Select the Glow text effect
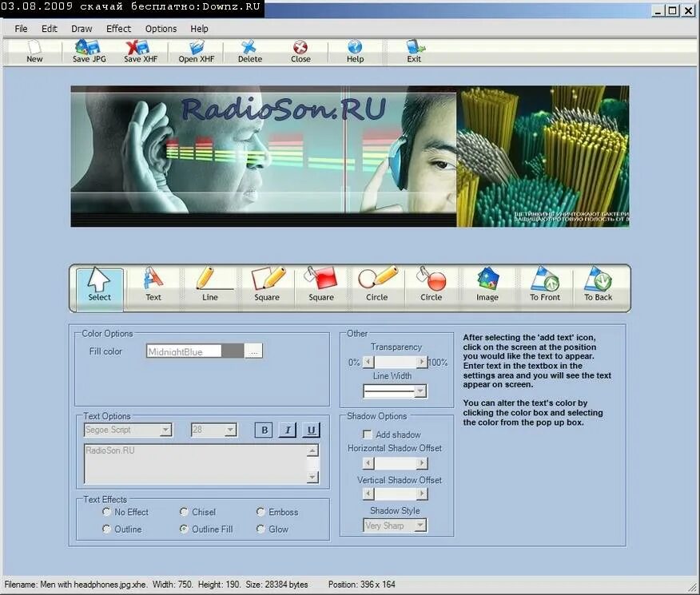The image size is (700, 595). tap(261, 529)
